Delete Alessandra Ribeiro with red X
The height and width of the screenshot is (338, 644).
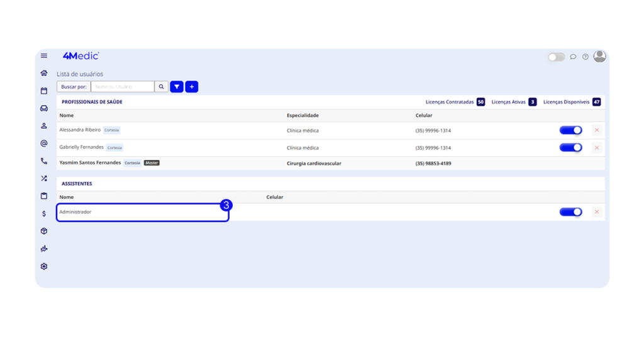click(597, 130)
